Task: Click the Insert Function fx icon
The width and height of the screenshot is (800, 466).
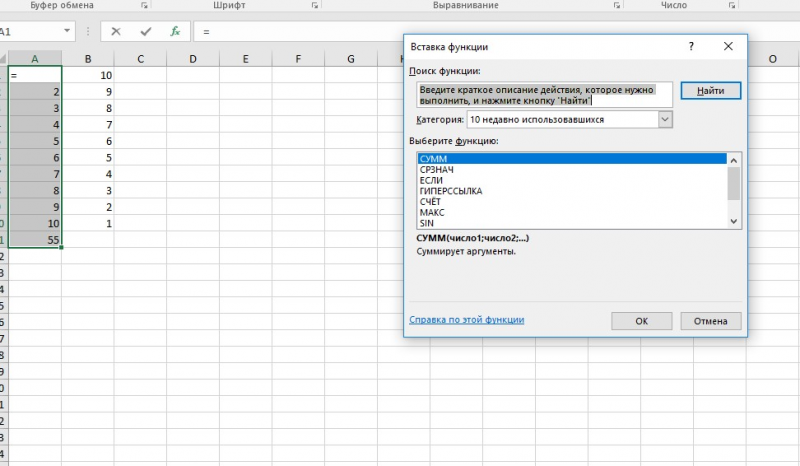Action: pos(175,32)
